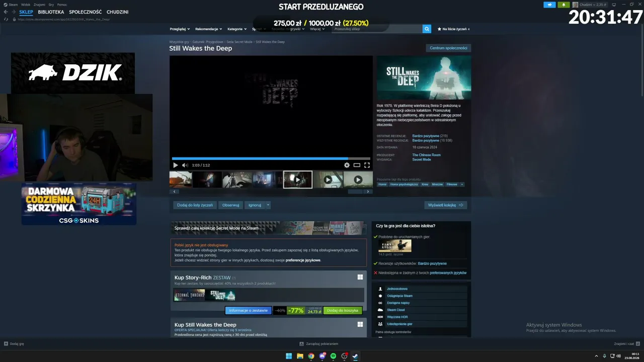
Task: Mute the trailer using the speaker icon
Action: click(185, 165)
